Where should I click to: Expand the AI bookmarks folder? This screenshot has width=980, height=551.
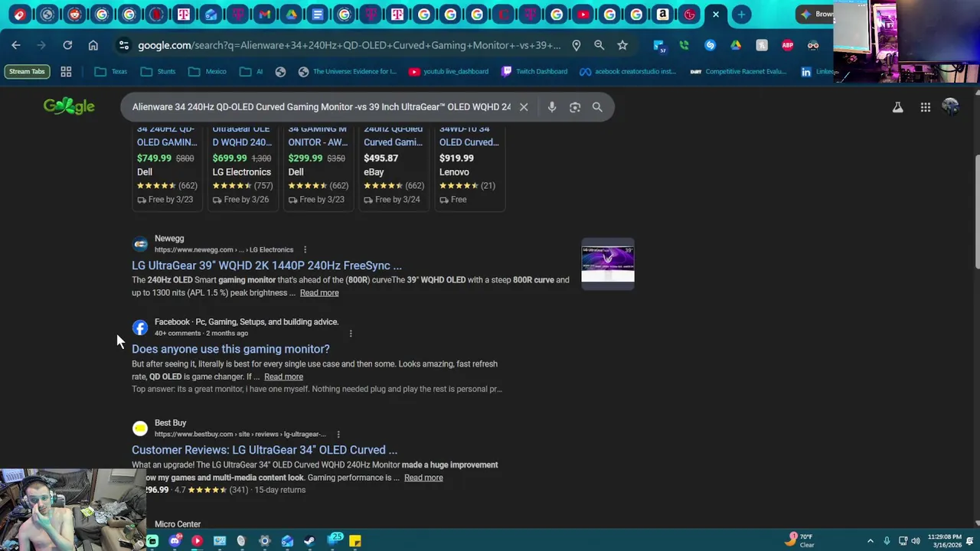[x=251, y=71]
